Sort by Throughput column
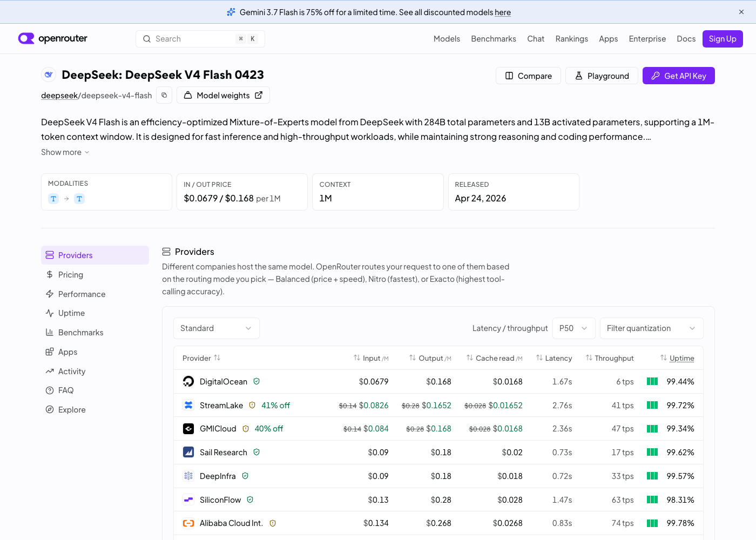 point(610,358)
